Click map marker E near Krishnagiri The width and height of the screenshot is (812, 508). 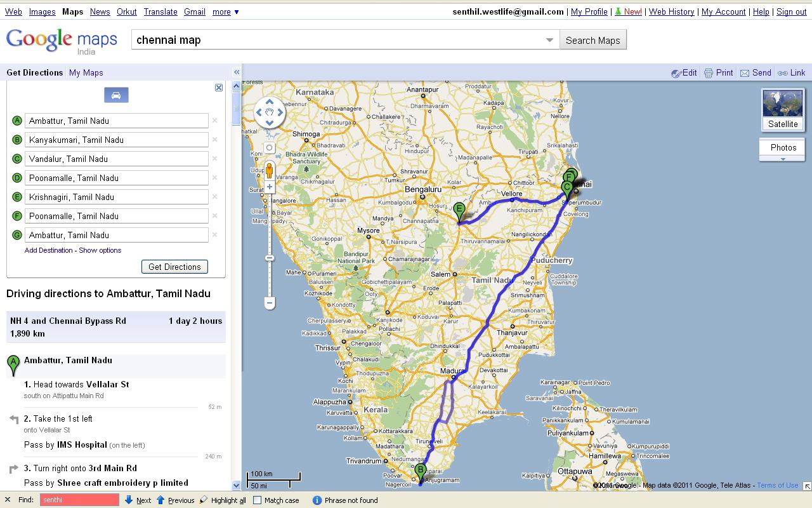pos(459,211)
